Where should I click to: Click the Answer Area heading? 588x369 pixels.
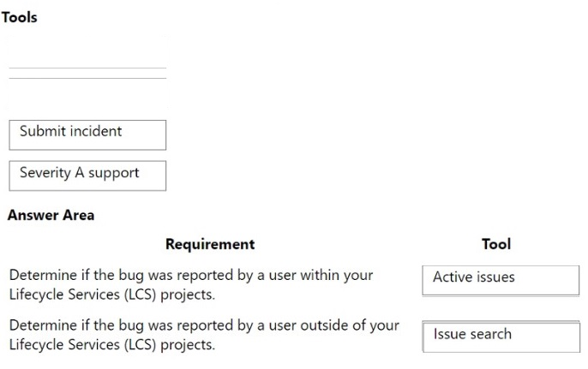[51, 215]
